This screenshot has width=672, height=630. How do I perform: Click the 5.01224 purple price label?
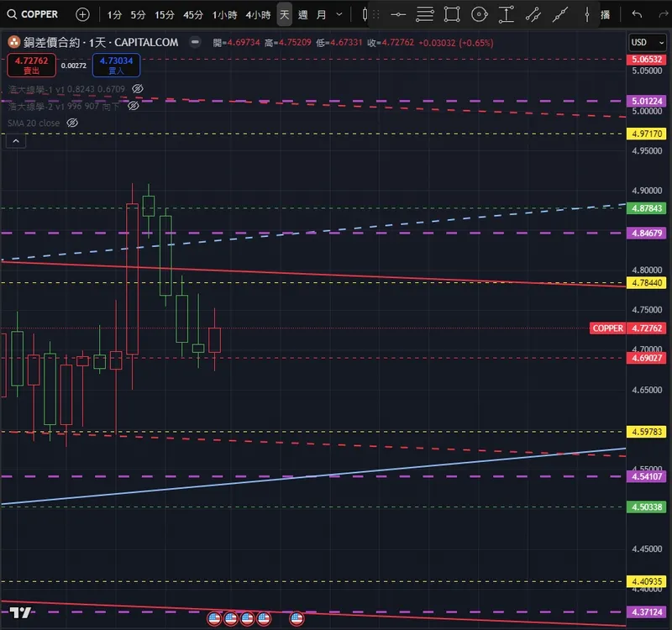[x=647, y=101]
